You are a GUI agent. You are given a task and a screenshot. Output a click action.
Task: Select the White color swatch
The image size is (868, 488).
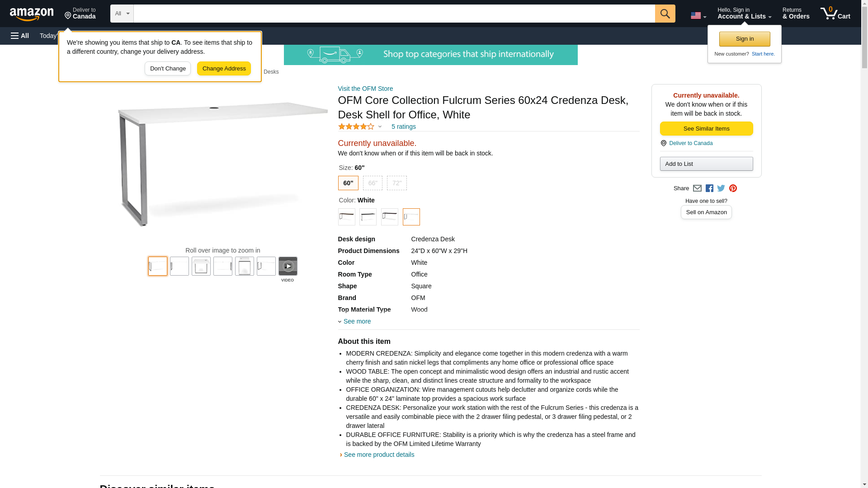tap(411, 217)
